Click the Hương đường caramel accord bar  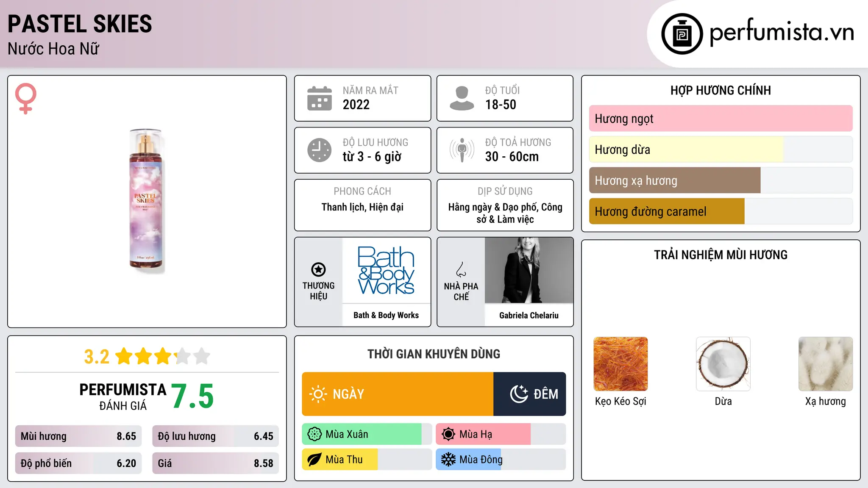(x=721, y=211)
